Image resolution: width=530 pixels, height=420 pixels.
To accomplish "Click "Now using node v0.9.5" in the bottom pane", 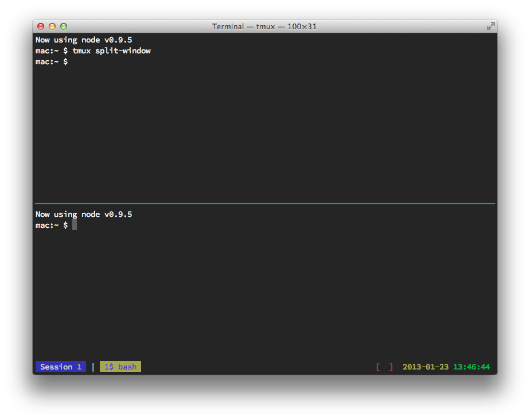I will click(84, 215).
